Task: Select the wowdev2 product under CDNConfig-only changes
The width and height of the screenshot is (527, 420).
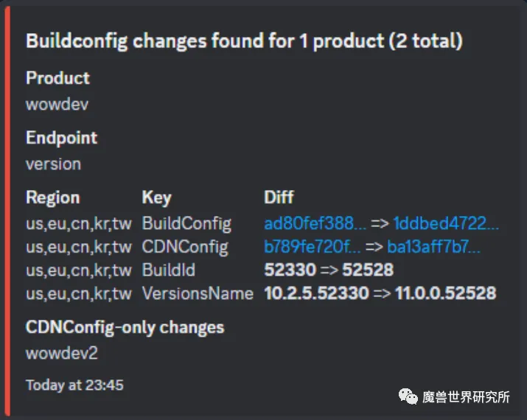Action: pos(61,353)
